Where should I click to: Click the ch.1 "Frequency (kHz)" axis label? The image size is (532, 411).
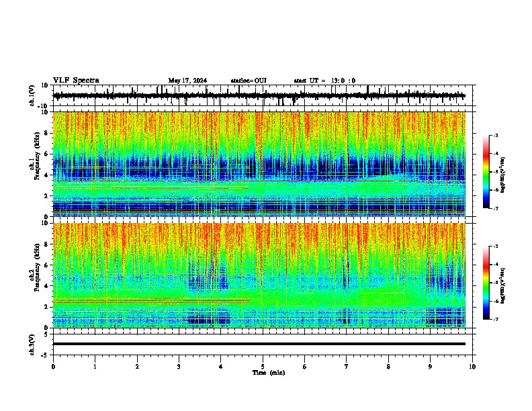[x=37, y=156]
